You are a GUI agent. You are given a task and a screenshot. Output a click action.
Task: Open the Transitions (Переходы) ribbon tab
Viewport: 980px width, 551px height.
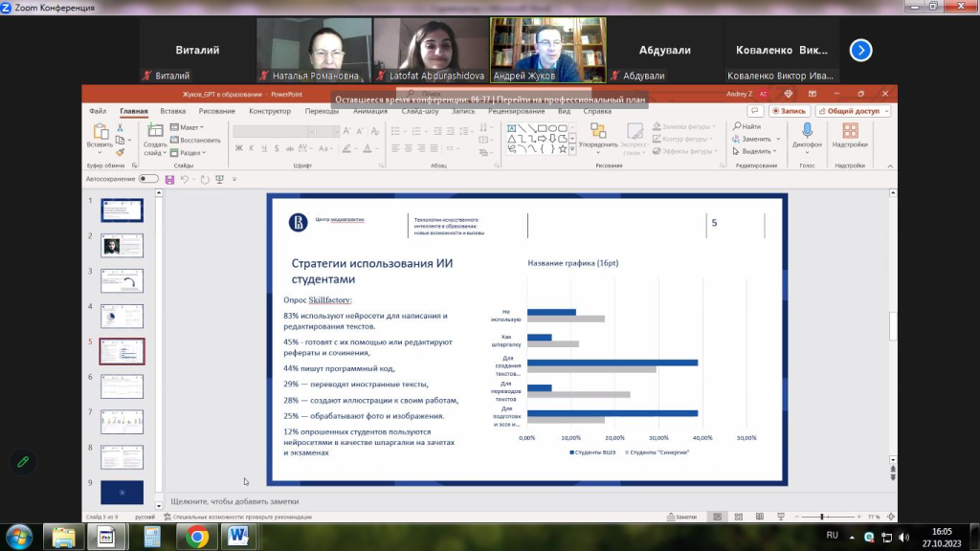(x=322, y=111)
